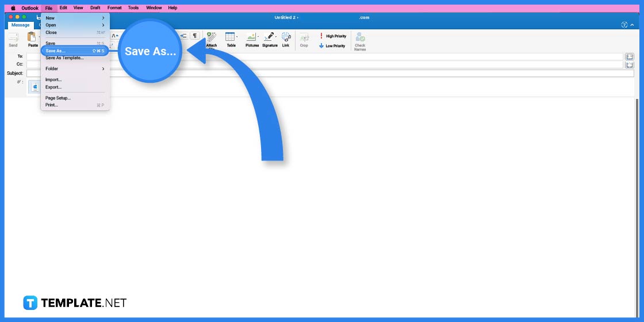Insert a hyperlink with the Link icon
The width and height of the screenshot is (644, 322).
(286, 37)
